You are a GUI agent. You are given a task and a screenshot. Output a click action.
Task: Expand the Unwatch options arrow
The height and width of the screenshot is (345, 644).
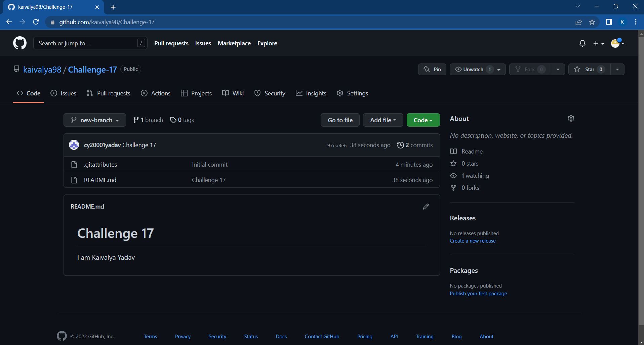point(499,70)
